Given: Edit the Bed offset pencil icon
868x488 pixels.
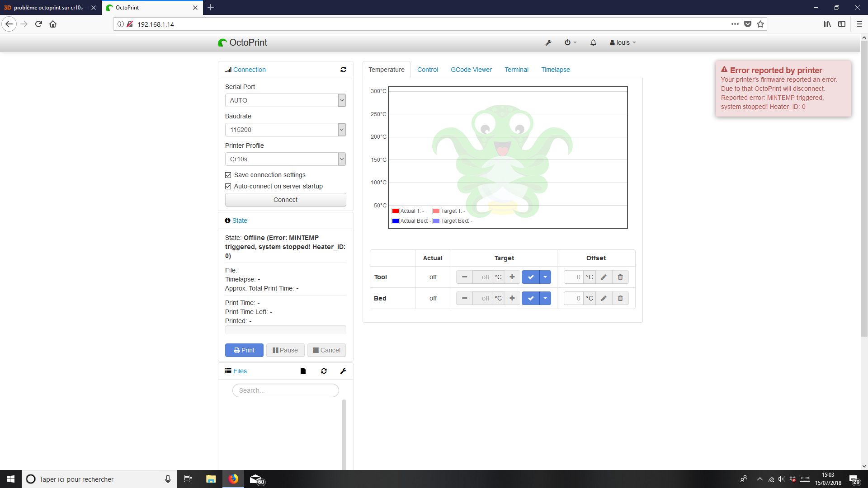Looking at the screenshot, I should 604,298.
